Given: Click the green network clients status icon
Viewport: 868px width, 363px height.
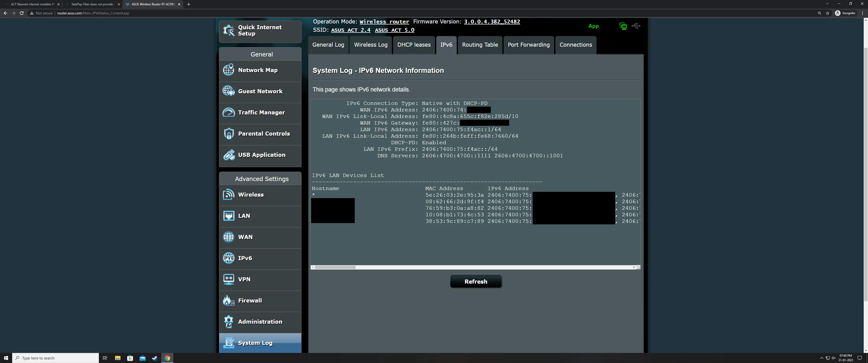Looking at the screenshot, I should tap(623, 26).
